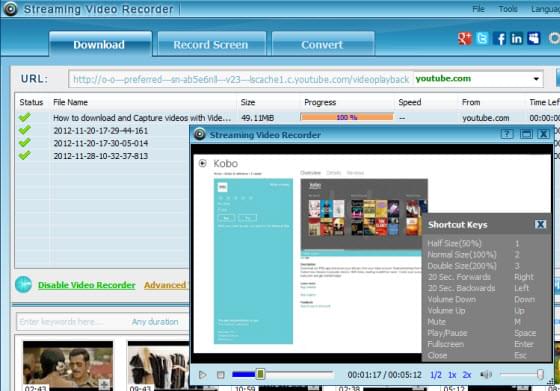
Task: Share via LinkedIn icon
Action: (516, 38)
